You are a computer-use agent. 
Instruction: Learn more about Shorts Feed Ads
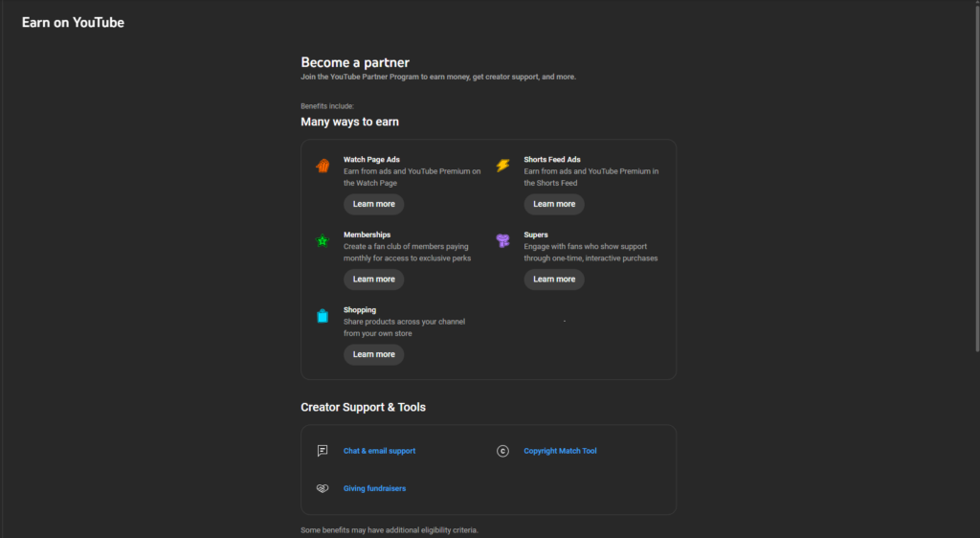point(554,204)
